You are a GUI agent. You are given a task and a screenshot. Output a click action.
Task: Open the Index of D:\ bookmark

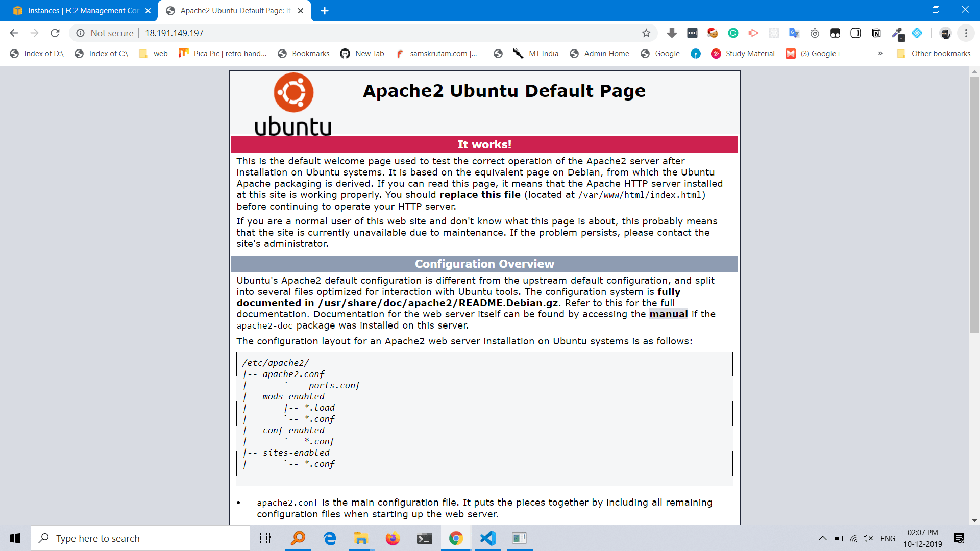point(37,54)
